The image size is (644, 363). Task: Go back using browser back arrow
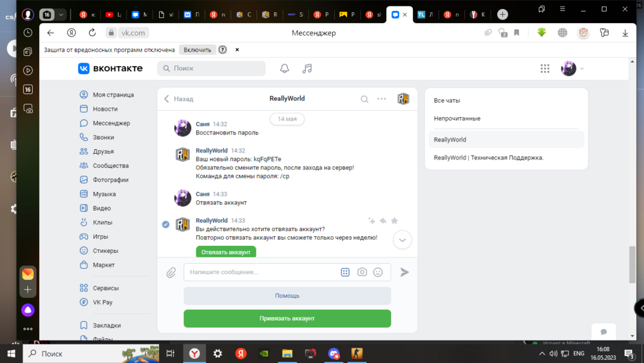[x=50, y=33]
